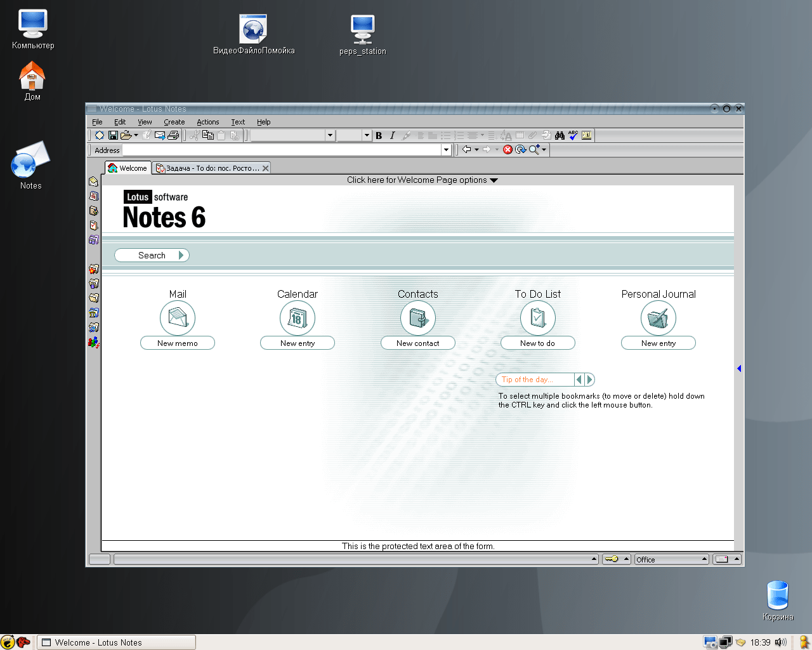Click the volume speaker tray icon
The height and width of the screenshot is (650, 812).
click(x=780, y=642)
